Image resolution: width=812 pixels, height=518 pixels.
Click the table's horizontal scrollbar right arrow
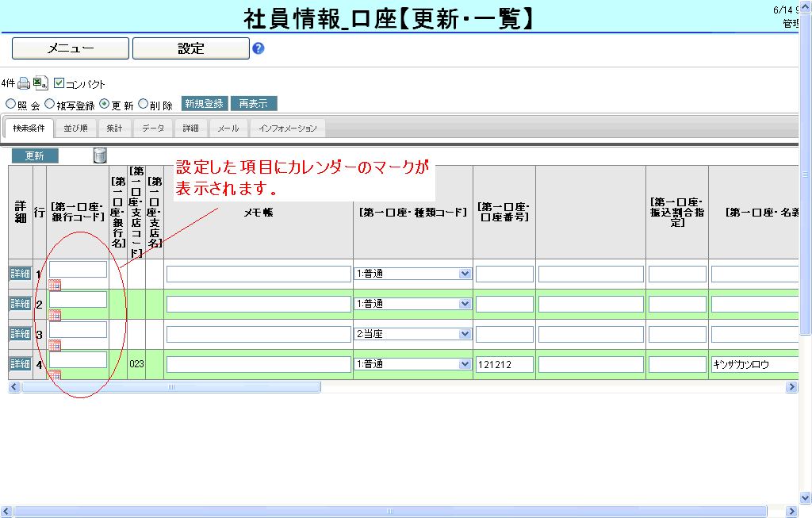791,387
